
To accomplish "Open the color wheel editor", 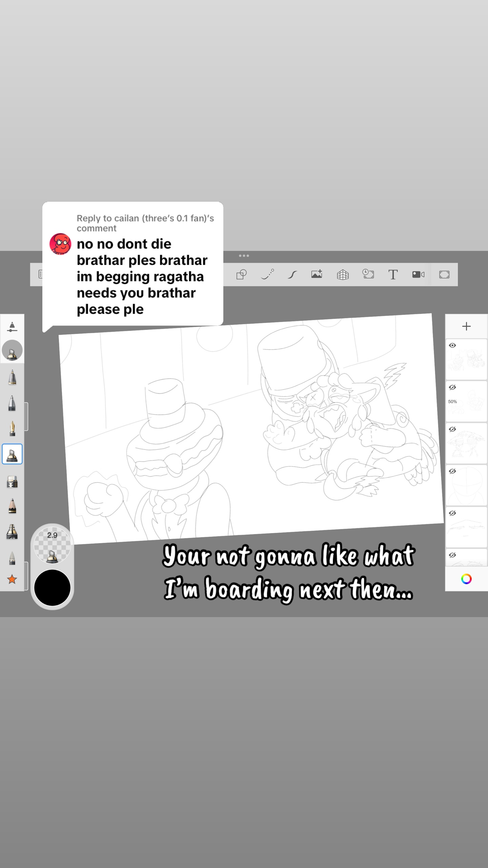I will pyautogui.click(x=466, y=579).
